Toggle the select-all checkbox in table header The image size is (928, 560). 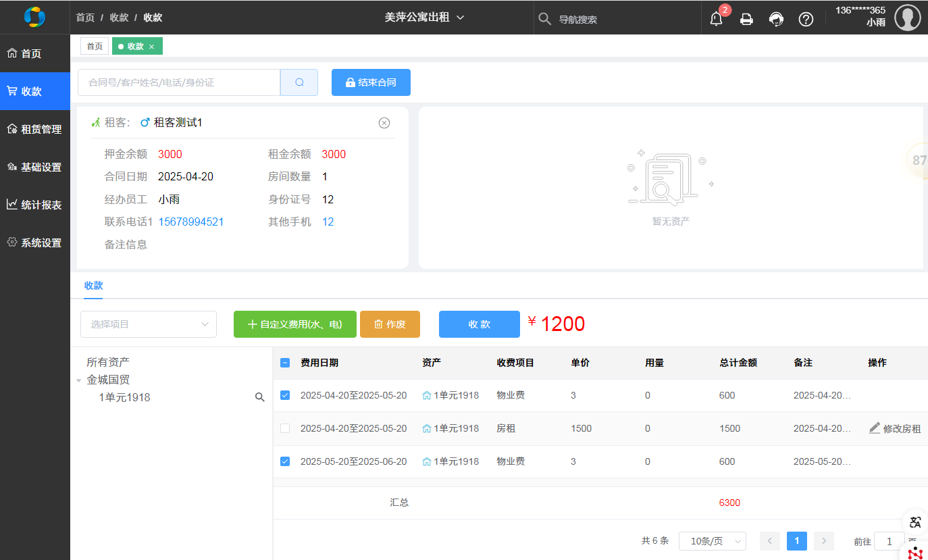[x=285, y=363]
